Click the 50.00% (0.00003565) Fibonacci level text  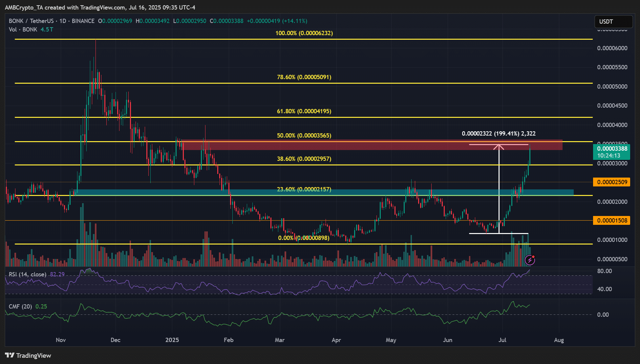click(304, 136)
